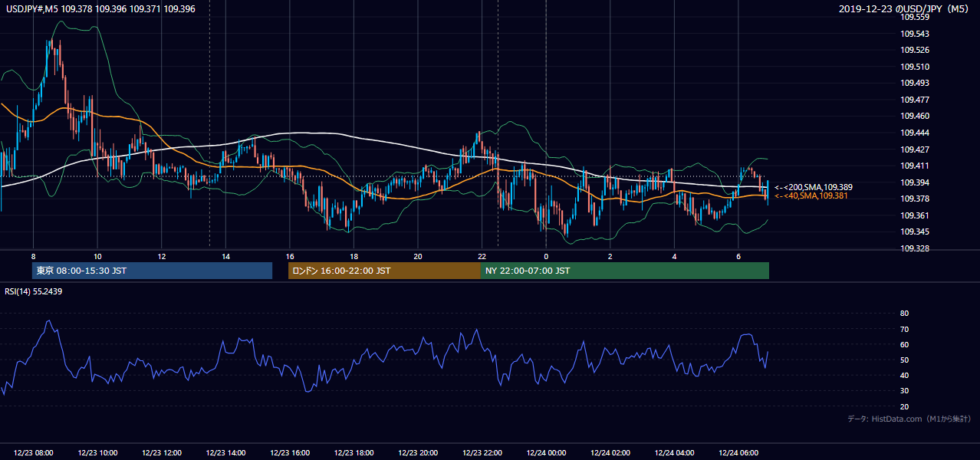The height and width of the screenshot is (460, 980).
Task: Click the 12/23 18:00 time axis label
Action: tap(354, 453)
